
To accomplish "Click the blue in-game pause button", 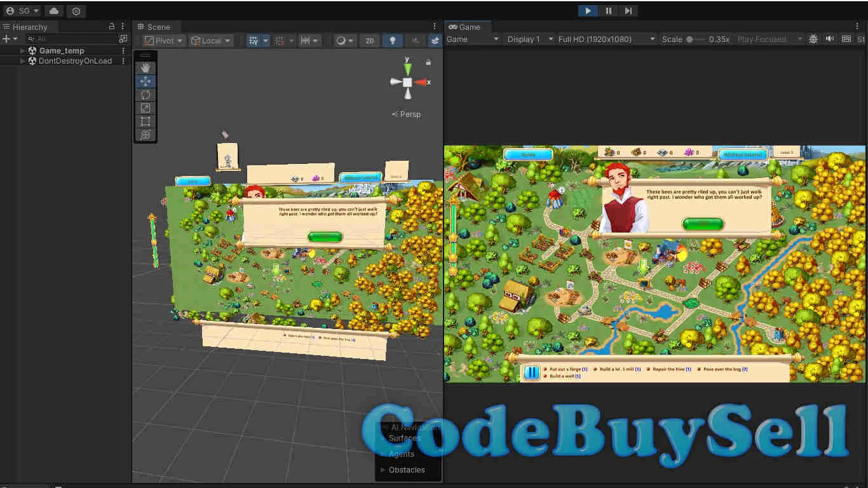I will pos(532,372).
